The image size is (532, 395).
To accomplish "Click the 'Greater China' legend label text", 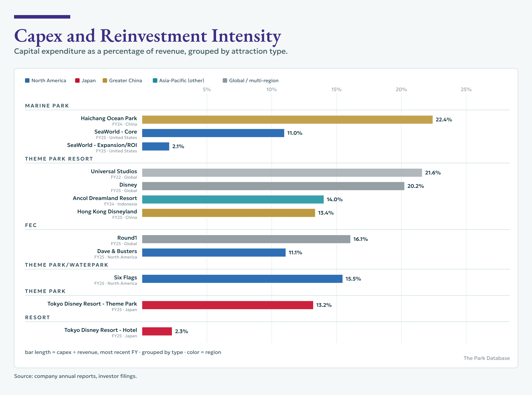I will click(x=125, y=81).
